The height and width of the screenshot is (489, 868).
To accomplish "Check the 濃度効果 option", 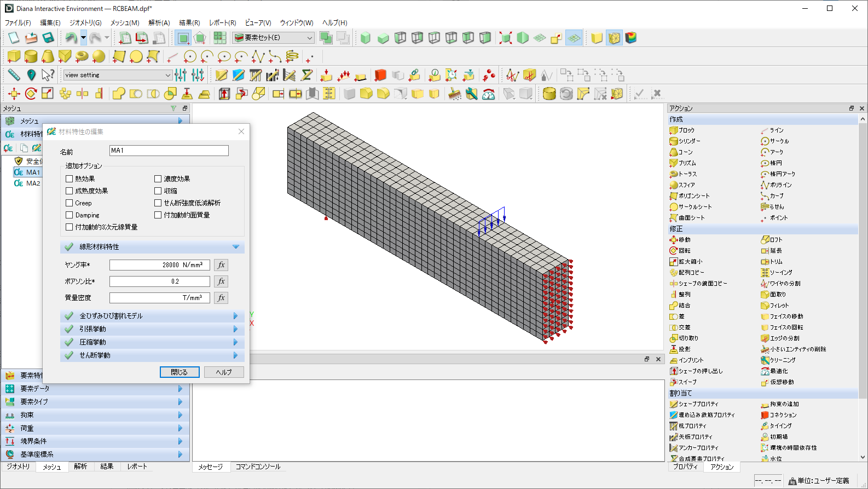I will (x=158, y=179).
